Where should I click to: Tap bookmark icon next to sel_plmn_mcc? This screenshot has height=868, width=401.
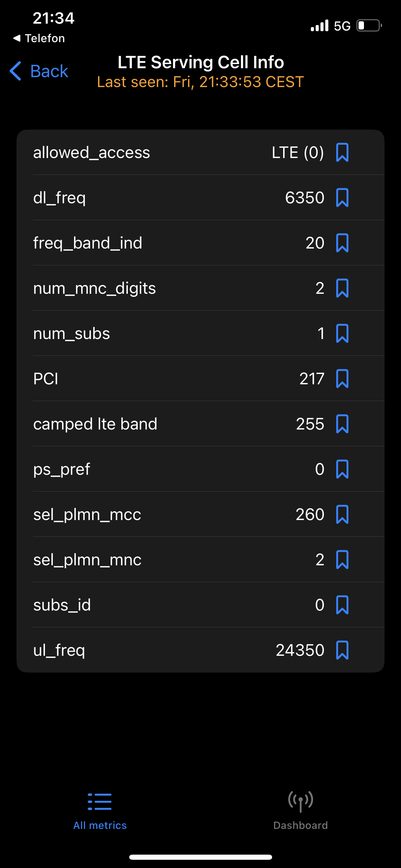342,515
